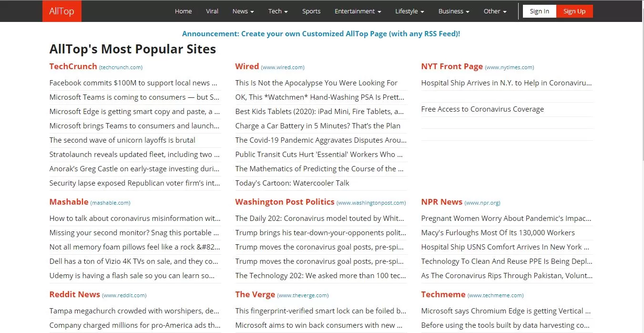The image size is (644, 333).
Task: Open the customized AllTop page announcement
Action: click(x=321, y=34)
